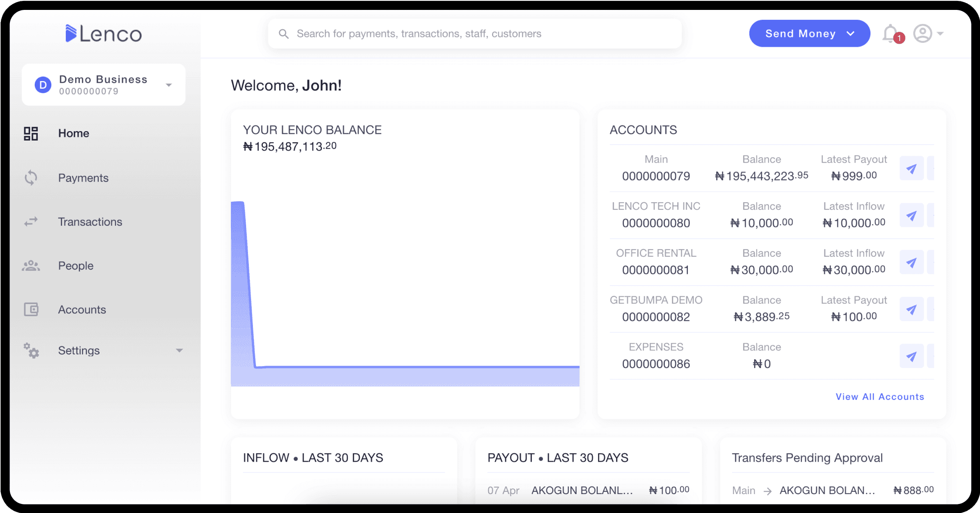Click send icon for OFFICE RENTAL account

click(911, 262)
